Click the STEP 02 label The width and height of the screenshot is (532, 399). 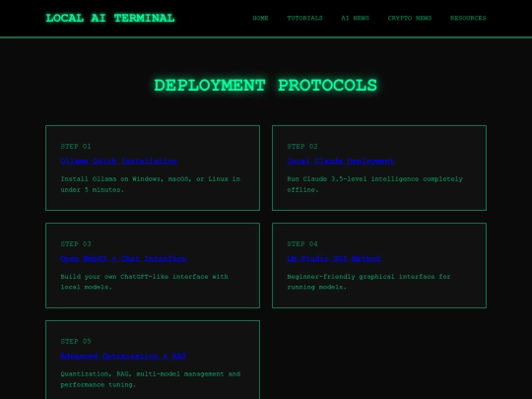pyautogui.click(x=302, y=146)
